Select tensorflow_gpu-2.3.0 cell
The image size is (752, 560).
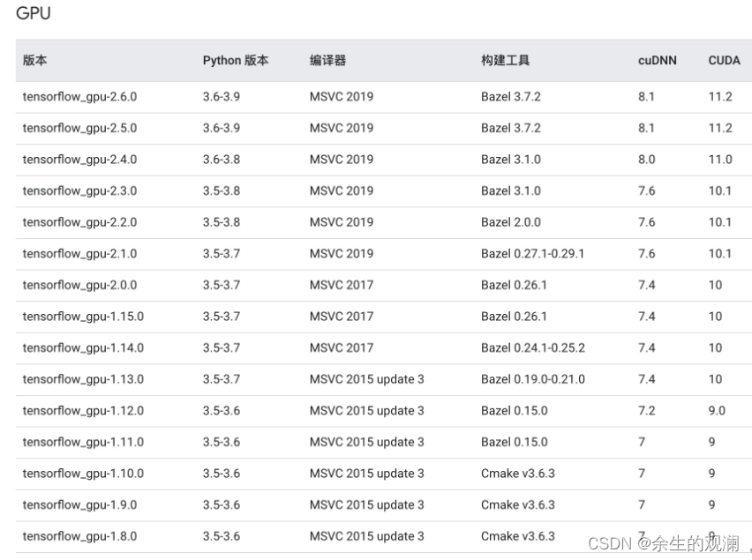tap(79, 191)
